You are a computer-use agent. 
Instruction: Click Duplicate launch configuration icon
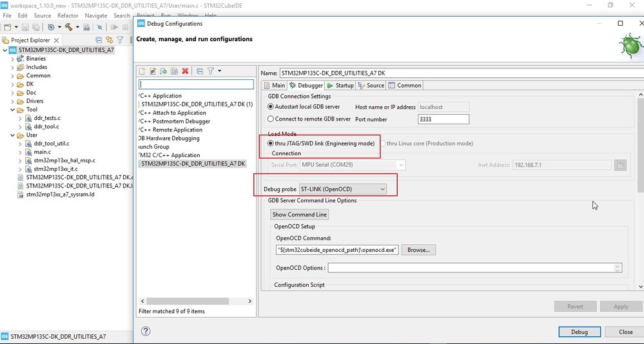(x=174, y=71)
